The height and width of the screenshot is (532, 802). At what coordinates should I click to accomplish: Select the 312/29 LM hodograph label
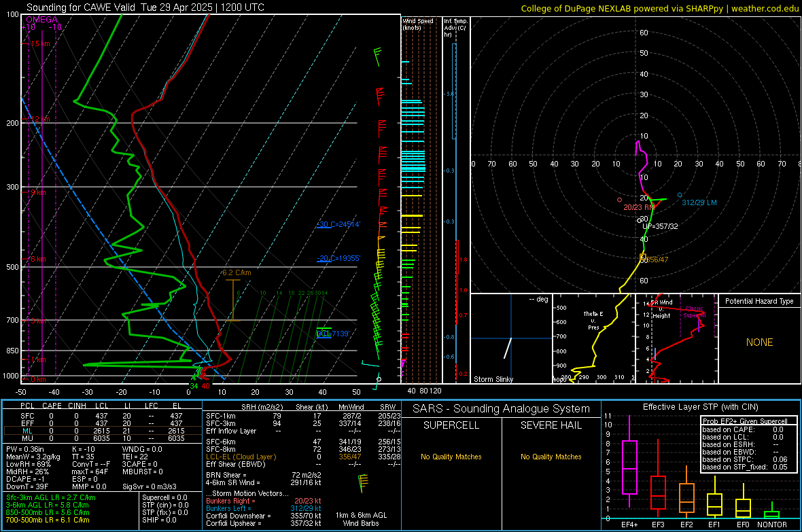[699, 202]
